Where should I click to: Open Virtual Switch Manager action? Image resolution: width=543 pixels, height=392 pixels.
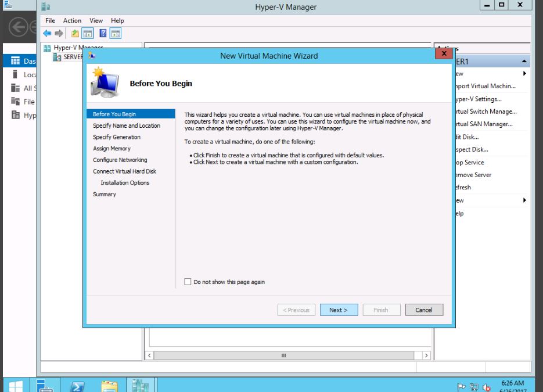pos(486,112)
